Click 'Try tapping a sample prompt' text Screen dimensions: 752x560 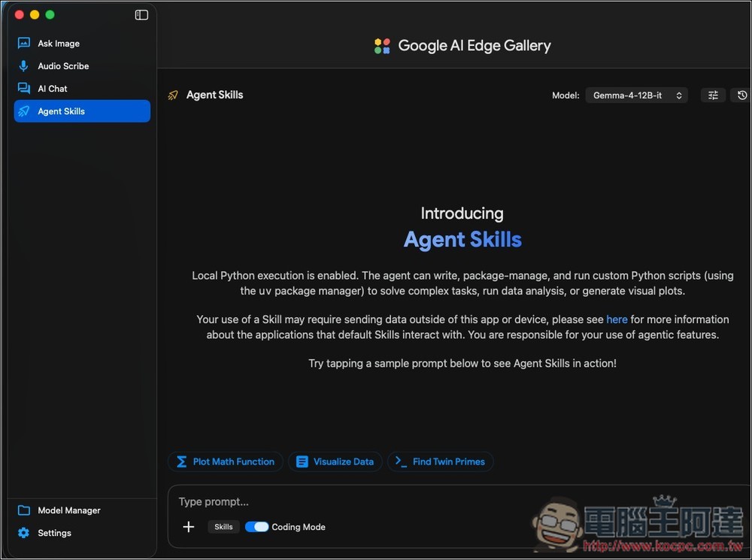[x=462, y=363]
